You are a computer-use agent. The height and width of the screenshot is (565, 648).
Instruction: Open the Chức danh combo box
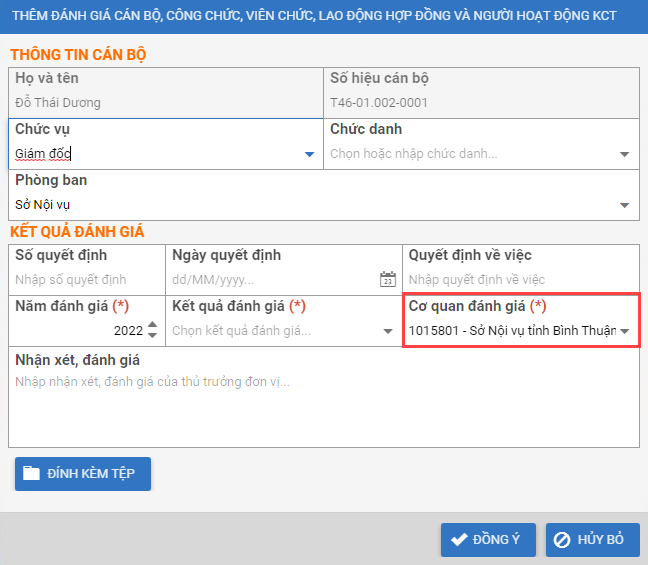pyautogui.click(x=480, y=154)
